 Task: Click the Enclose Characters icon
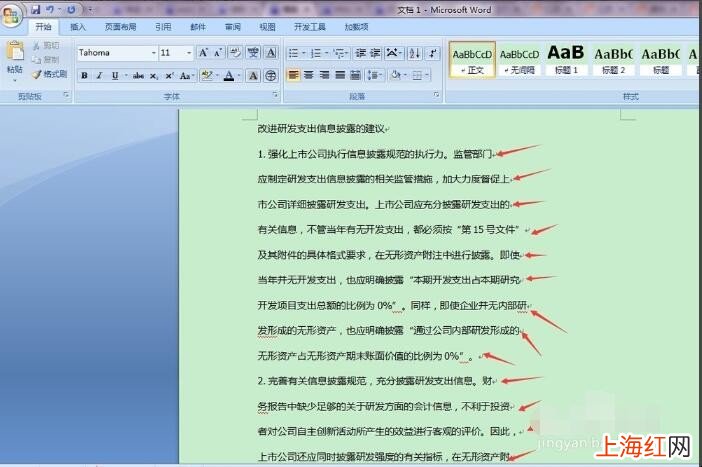tap(270, 76)
